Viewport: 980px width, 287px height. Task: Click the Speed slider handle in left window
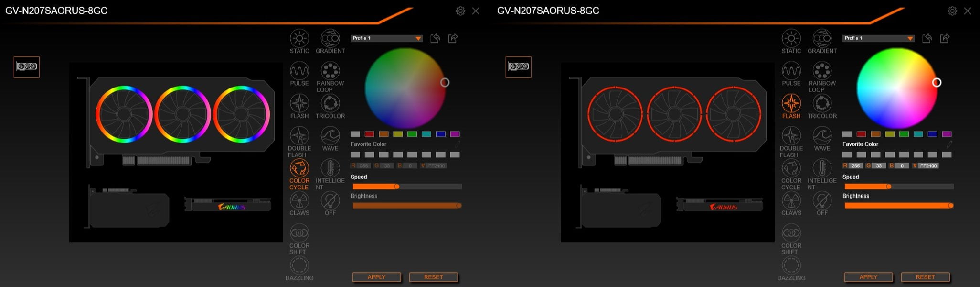397,187
